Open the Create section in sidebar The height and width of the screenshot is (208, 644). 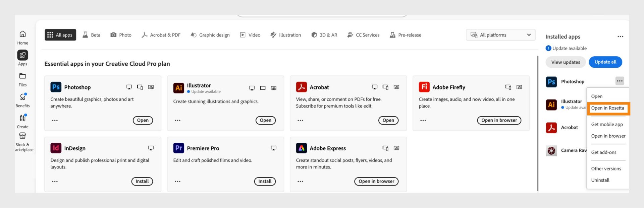[x=22, y=121]
